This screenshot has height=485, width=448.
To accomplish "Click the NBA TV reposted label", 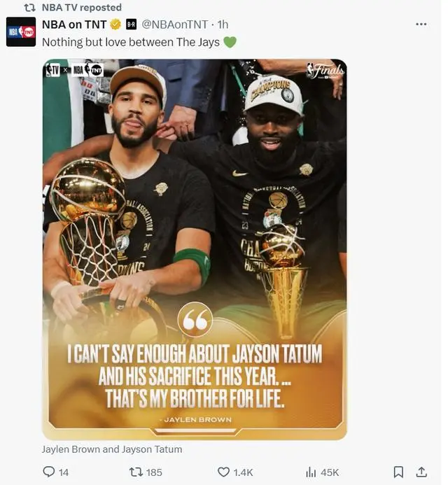I will pyautogui.click(x=82, y=8).
